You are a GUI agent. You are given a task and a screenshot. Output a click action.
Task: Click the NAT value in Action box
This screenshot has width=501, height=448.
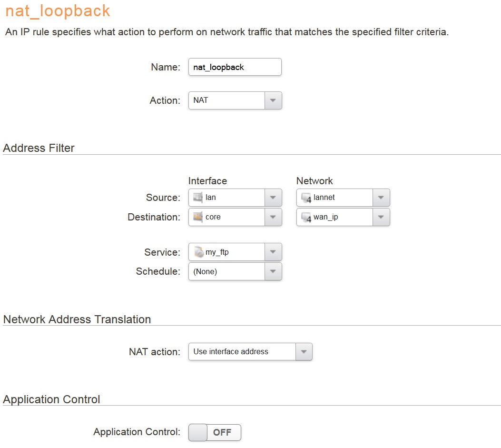tap(201, 100)
